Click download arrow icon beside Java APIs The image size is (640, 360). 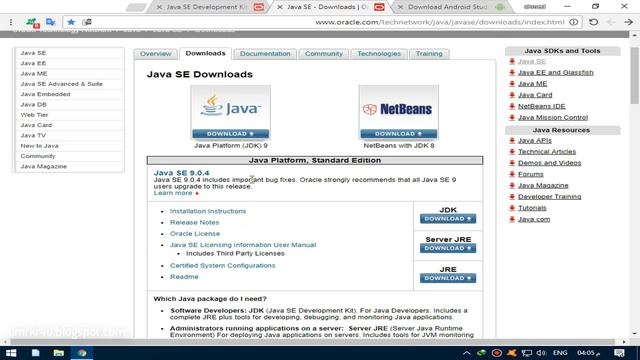pyautogui.click(x=512, y=140)
